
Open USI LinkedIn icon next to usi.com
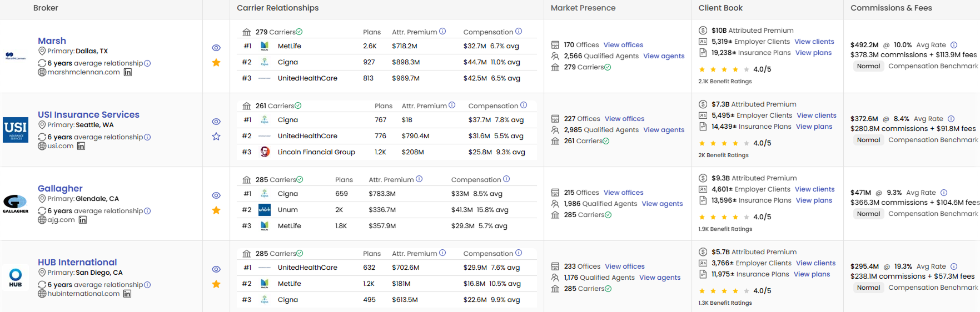81,146
